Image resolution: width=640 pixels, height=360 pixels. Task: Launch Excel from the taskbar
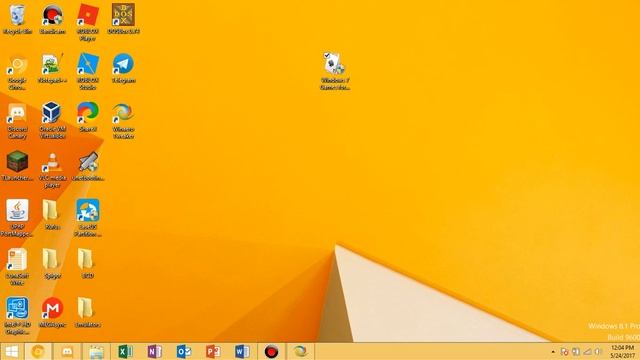tap(125, 351)
